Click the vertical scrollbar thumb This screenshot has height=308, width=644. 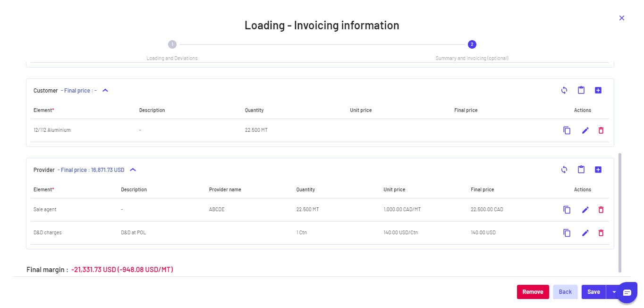(620, 212)
